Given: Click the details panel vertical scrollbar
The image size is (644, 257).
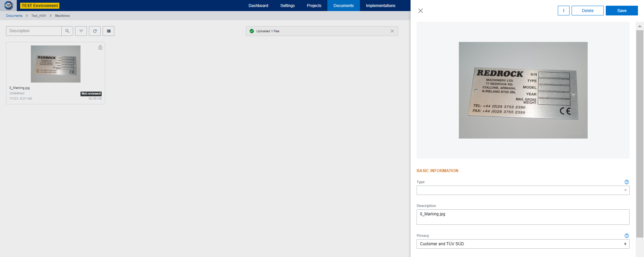Looking at the screenshot, I should pos(640,134).
